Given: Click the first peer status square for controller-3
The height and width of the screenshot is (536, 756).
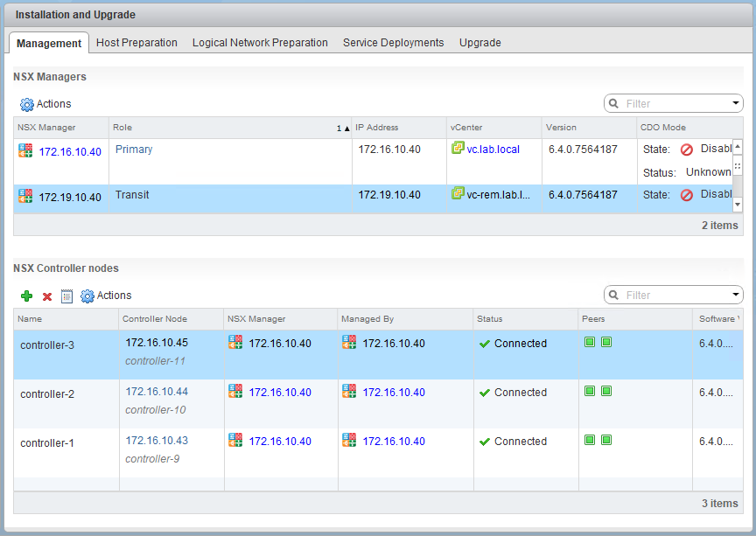Looking at the screenshot, I should [x=590, y=343].
